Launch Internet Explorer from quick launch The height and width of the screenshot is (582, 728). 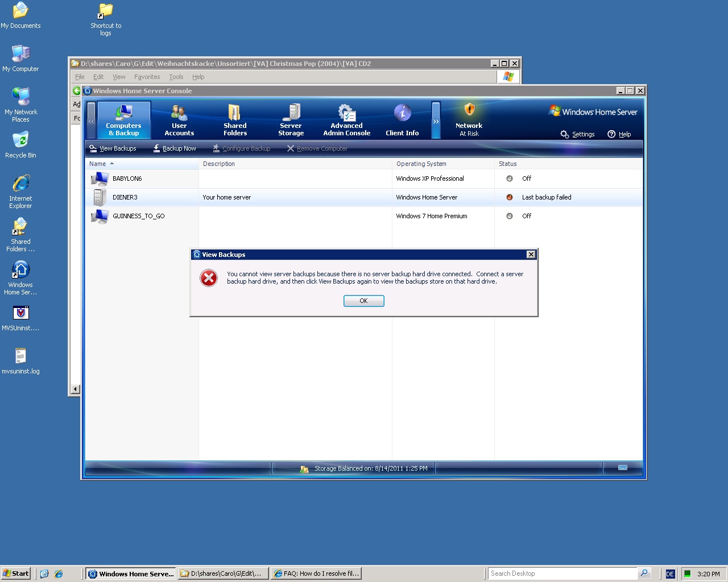(x=59, y=574)
